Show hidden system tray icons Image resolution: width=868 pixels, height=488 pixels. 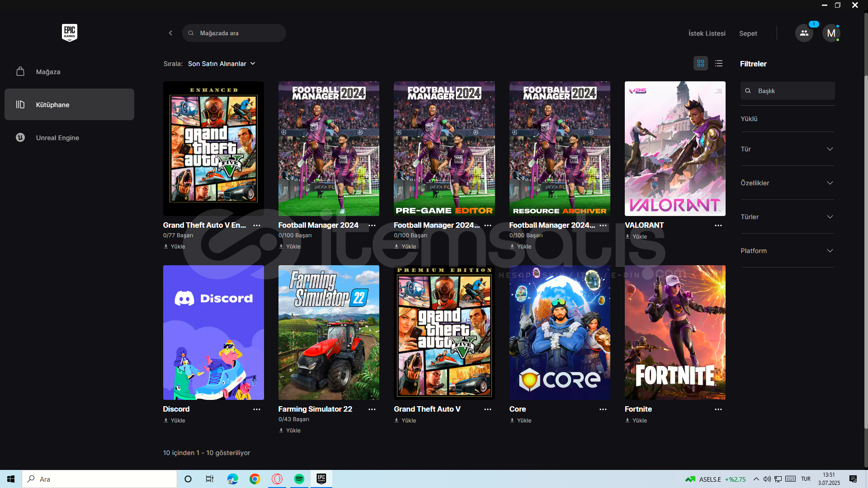point(756,479)
